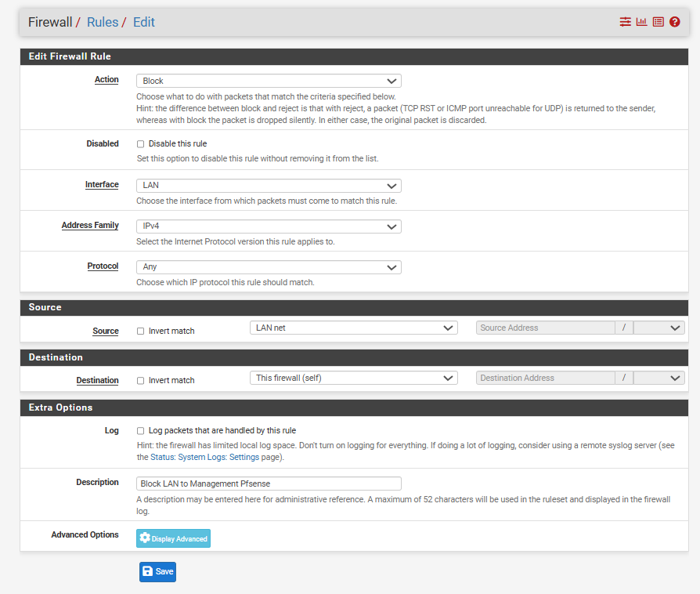The width and height of the screenshot is (700, 594).
Task: Toggle Source Invert match checkbox
Action: point(141,331)
